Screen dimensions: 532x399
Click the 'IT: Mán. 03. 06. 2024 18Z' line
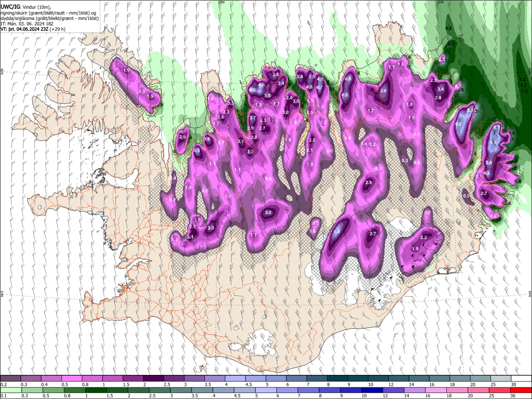(x=27, y=24)
